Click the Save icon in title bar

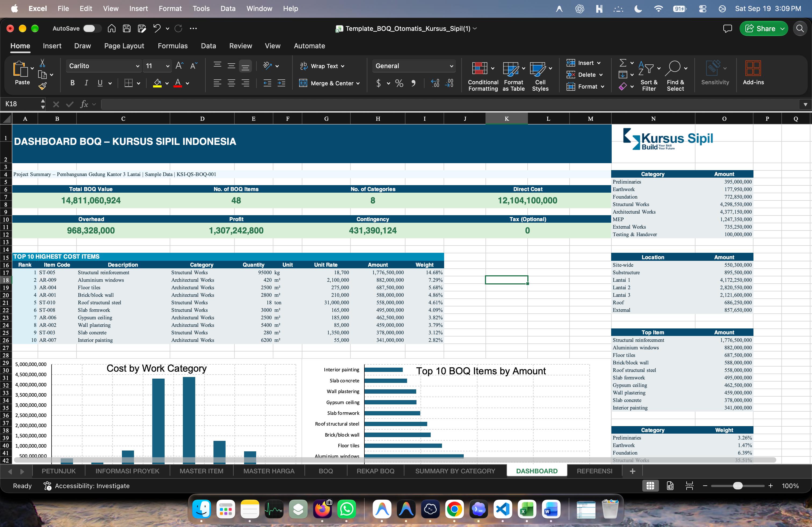126,29
